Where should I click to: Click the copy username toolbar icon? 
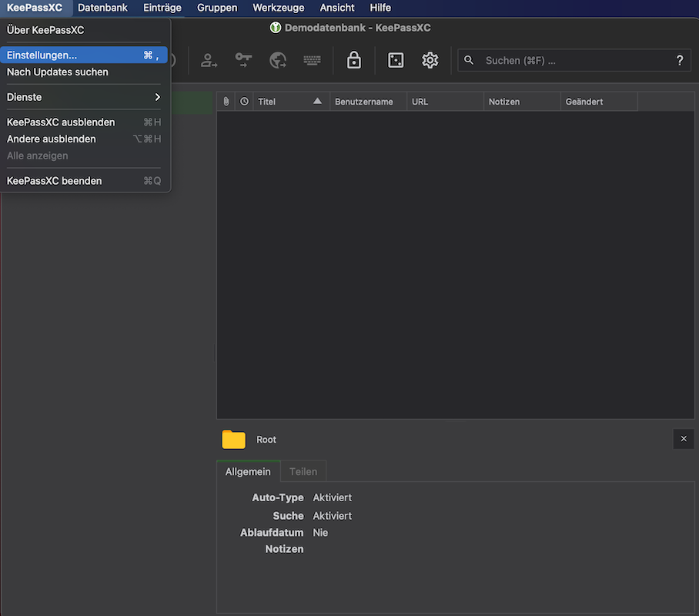click(209, 60)
